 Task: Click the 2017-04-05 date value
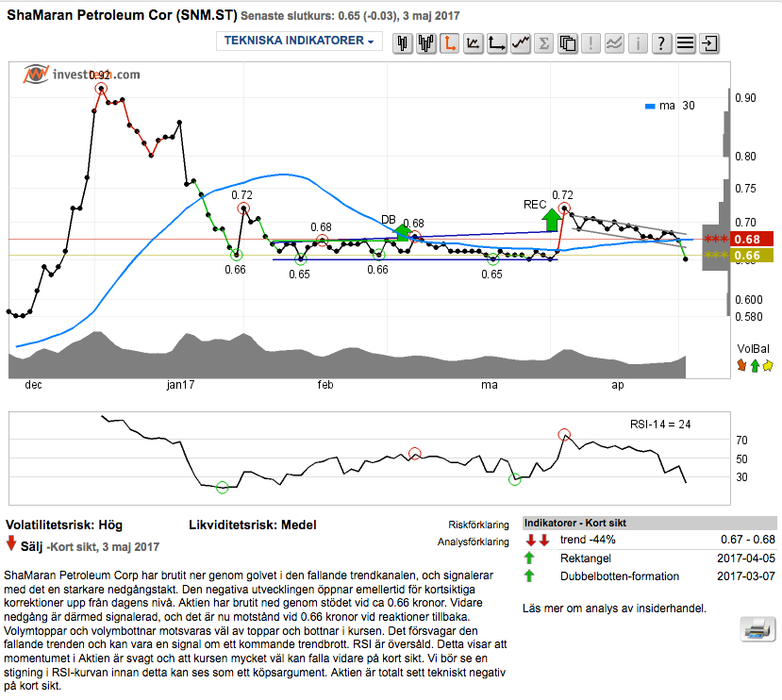[746, 558]
